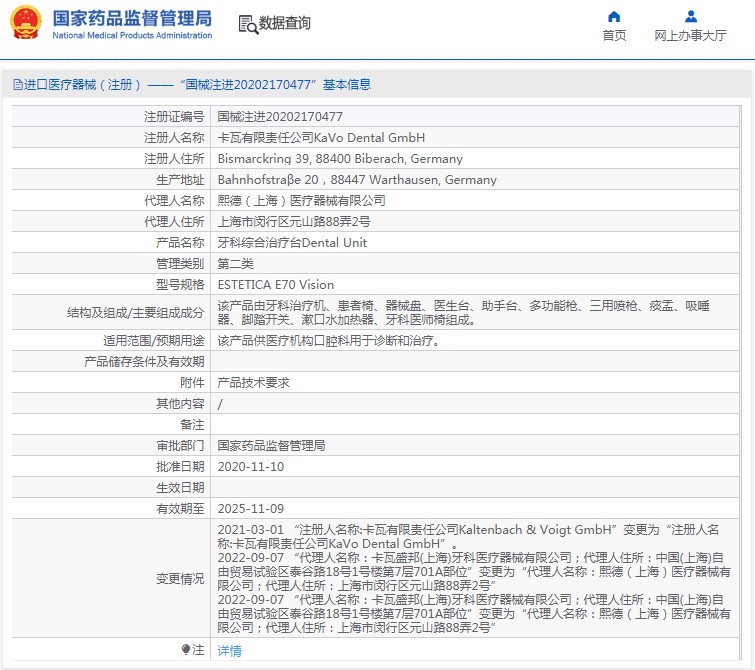Click the approval date 2020-11-10

[251, 467]
